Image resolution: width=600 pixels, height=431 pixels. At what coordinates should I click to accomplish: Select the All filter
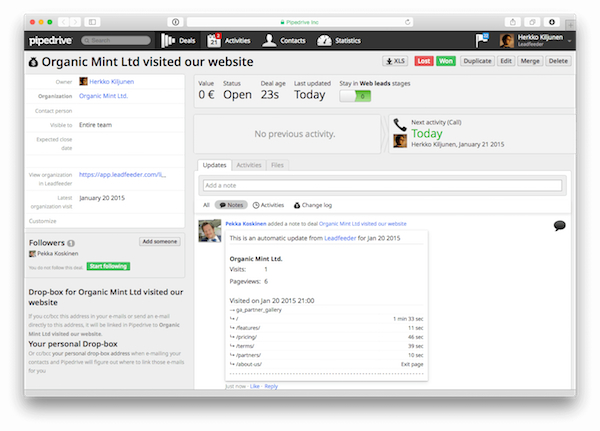pyautogui.click(x=206, y=205)
